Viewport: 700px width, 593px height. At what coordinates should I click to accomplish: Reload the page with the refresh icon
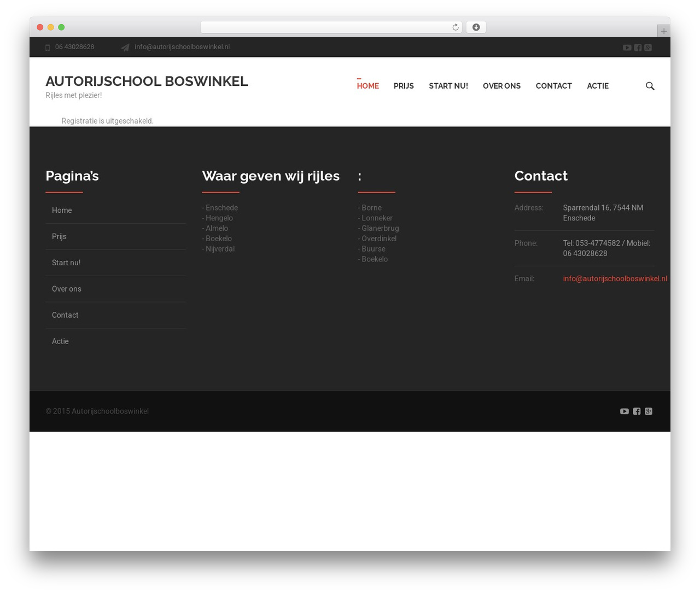[455, 27]
